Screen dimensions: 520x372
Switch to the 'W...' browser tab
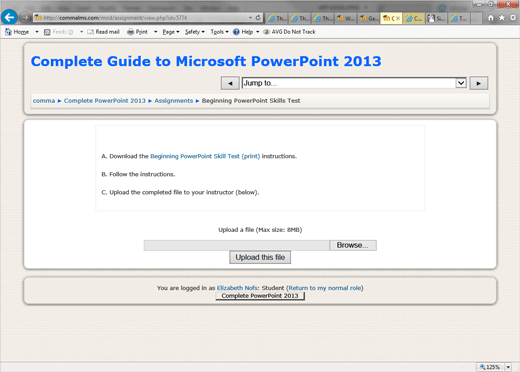pyautogui.click(x=345, y=18)
